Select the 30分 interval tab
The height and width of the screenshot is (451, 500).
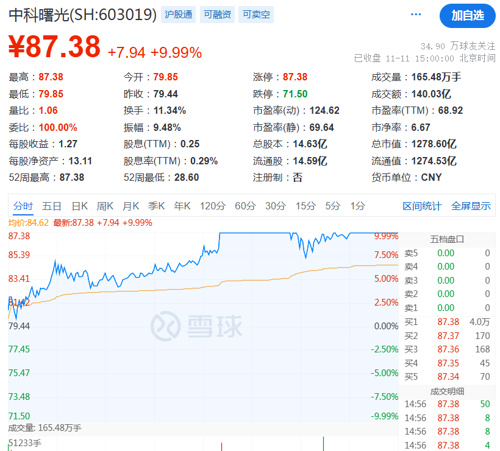tap(275, 206)
